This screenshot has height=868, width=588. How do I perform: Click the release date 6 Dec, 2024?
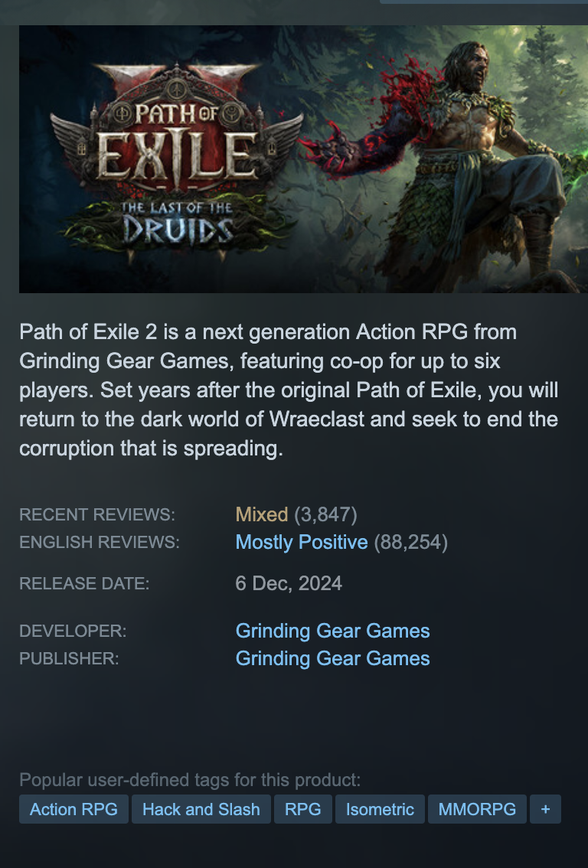point(289,583)
